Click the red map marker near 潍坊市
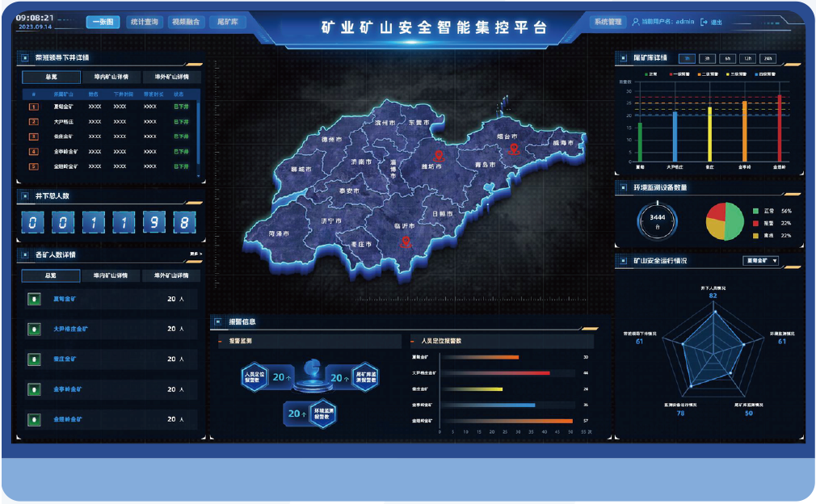The image size is (816, 504). pyautogui.click(x=439, y=155)
